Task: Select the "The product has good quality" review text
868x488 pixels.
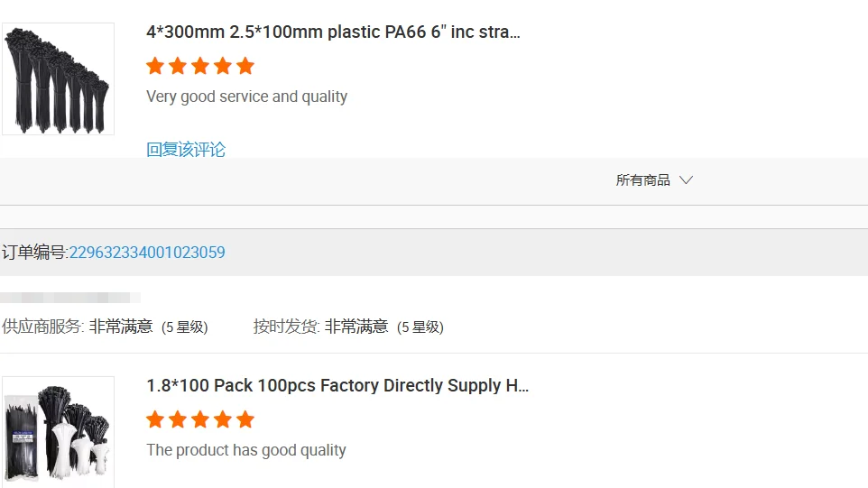Action: point(246,450)
